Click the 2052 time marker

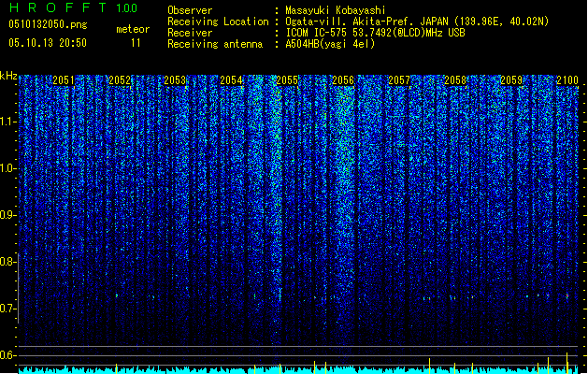(x=120, y=80)
